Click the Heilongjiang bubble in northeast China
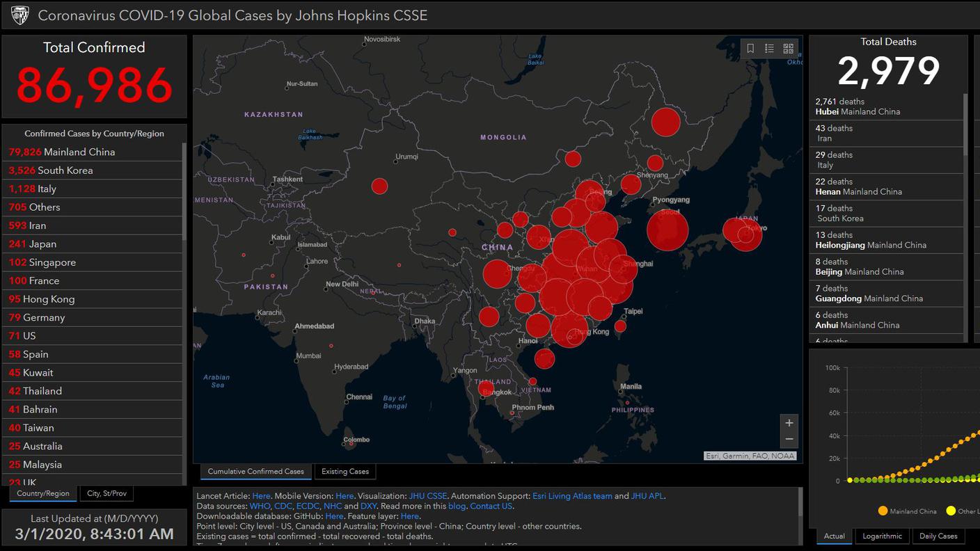This screenshot has width=980, height=551. pyautogui.click(x=666, y=122)
